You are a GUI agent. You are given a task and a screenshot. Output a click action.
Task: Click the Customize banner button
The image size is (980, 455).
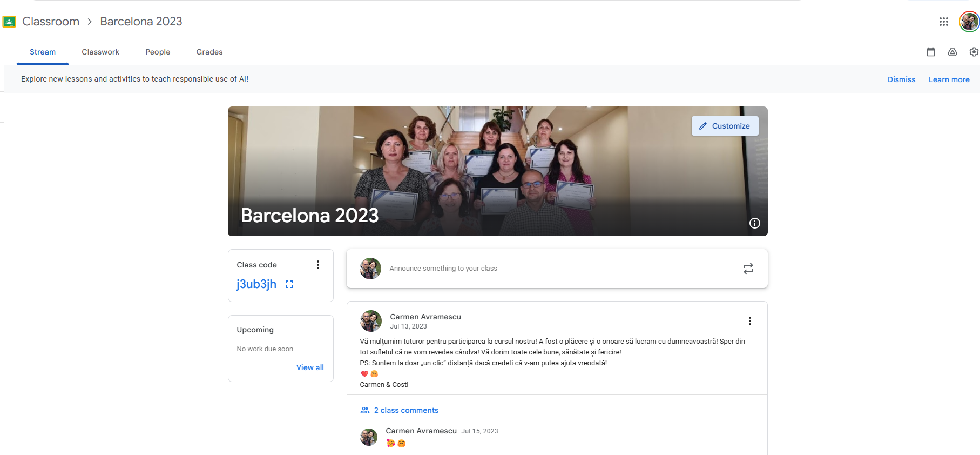[725, 126]
